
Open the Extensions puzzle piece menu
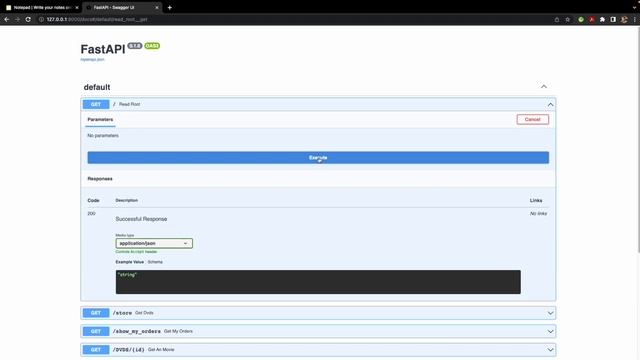coord(602,19)
